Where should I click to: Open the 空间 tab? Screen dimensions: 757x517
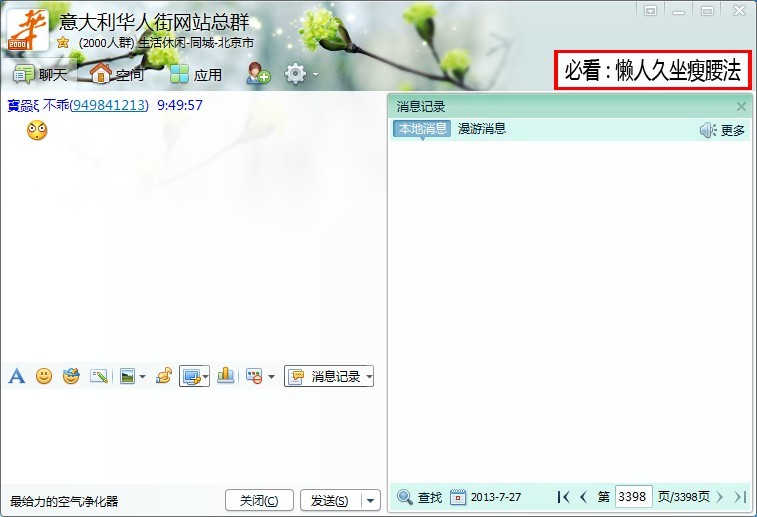(x=117, y=74)
